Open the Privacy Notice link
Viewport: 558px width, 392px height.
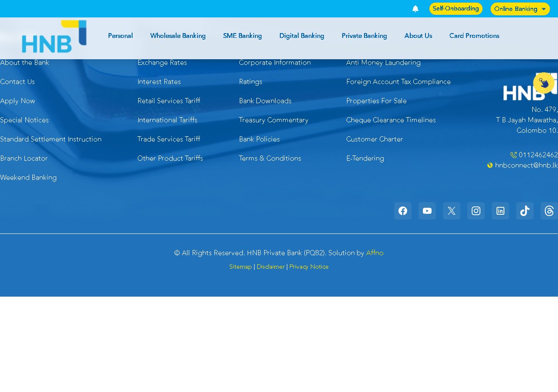(309, 267)
